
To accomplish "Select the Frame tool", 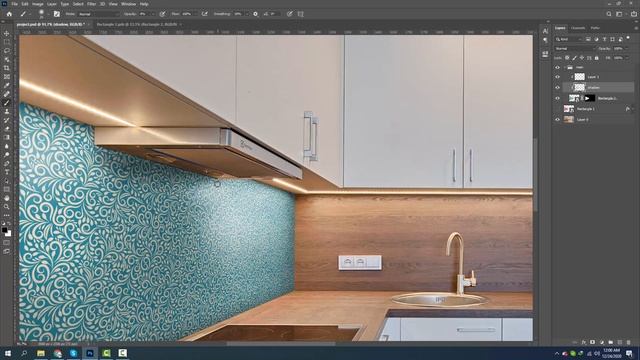I will pos(7,77).
